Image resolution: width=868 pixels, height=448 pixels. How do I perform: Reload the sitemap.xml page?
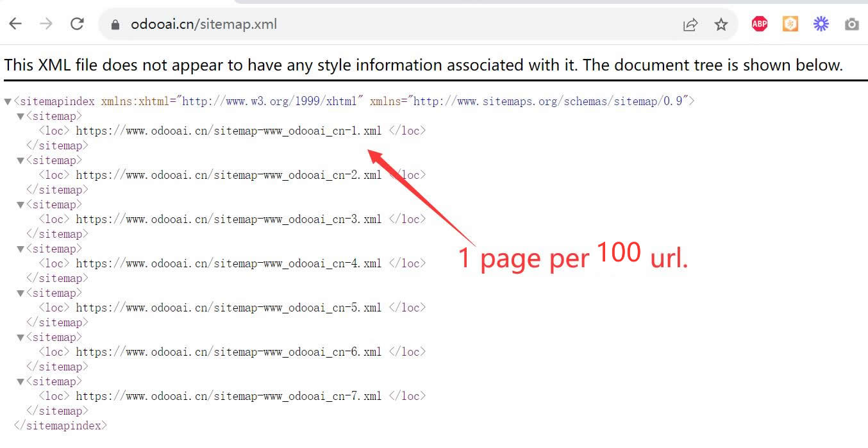77,24
